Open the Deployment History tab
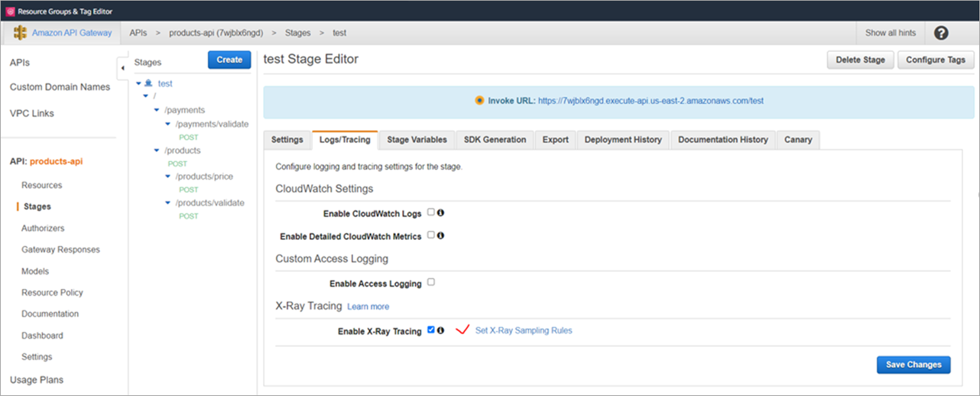Screen dimensions: 980x396 click(624, 140)
